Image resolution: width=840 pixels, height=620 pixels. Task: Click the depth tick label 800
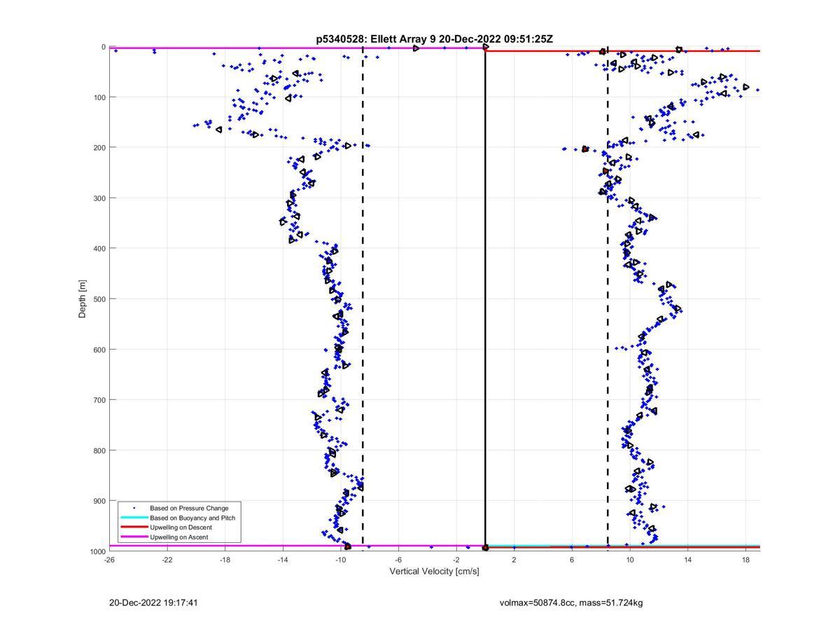pos(99,450)
